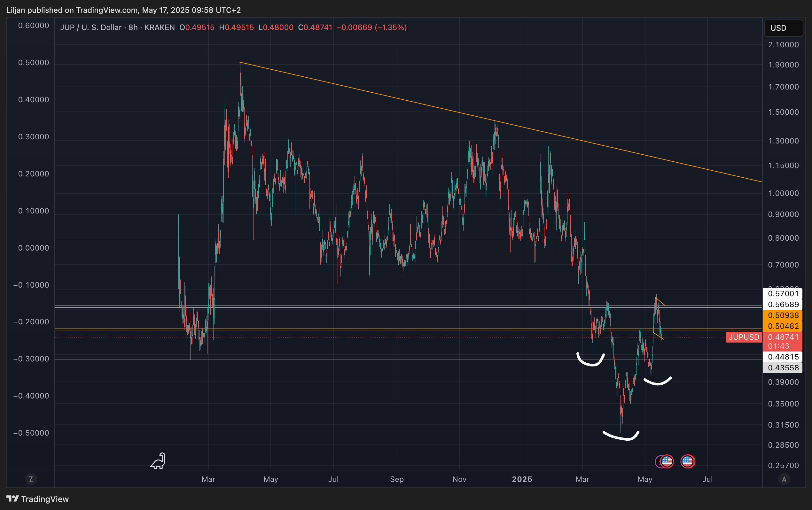Click the 1.00000 price scale value
Viewport: 812px width, 510px height.
click(x=783, y=193)
